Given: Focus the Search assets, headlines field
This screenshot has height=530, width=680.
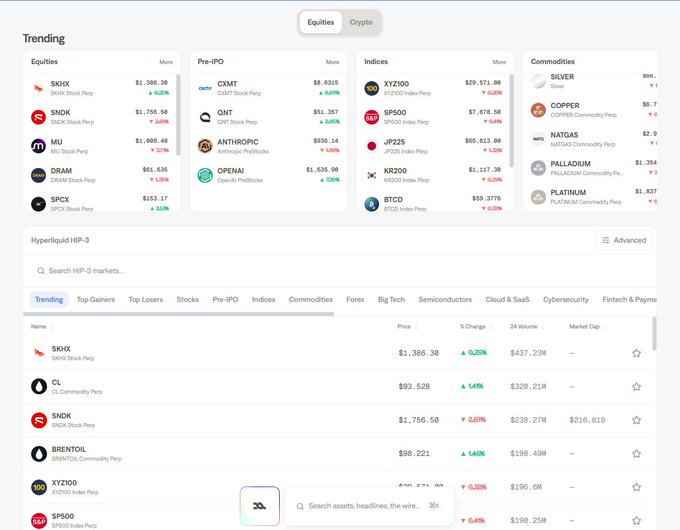Looking at the screenshot, I should click(x=369, y=506).
